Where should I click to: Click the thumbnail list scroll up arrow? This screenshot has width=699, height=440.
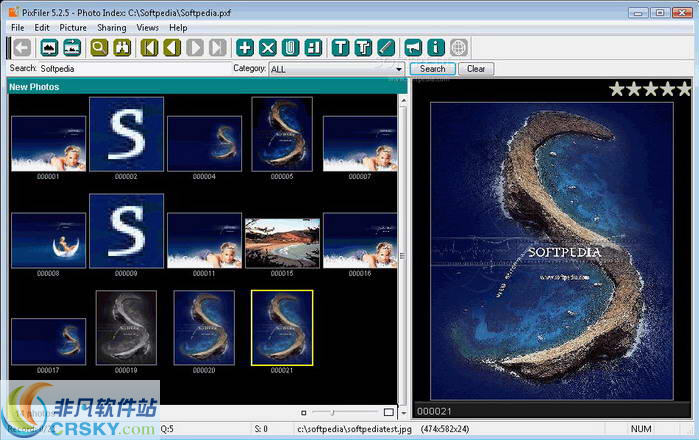(403, 101)
